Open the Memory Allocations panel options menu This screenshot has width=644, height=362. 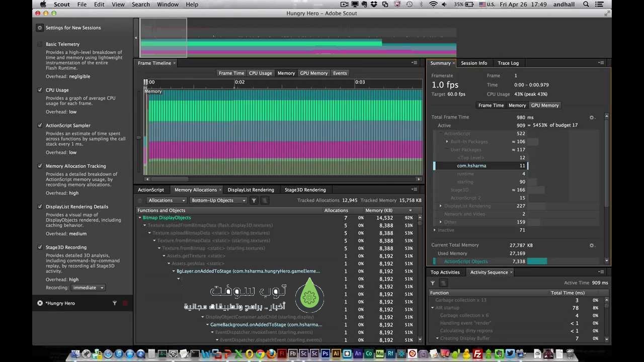(415, 190)
